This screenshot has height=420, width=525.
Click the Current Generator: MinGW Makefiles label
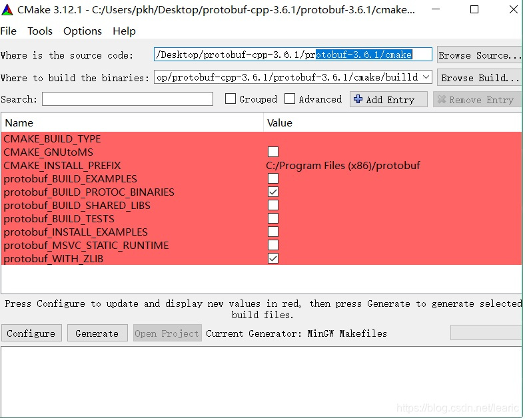coord(296,333)
